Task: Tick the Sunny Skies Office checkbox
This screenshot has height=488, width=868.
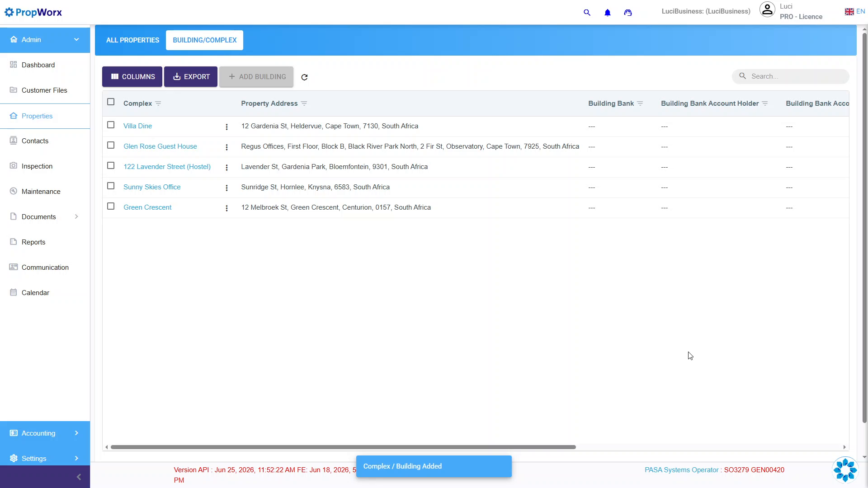Action: click(111, 186)
